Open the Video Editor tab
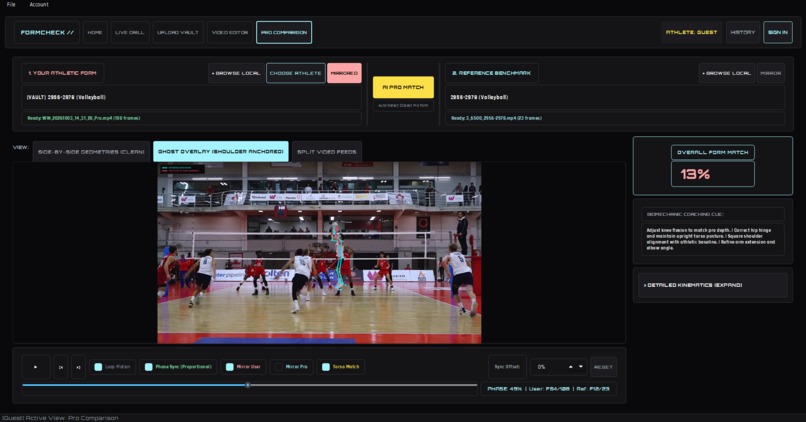 pos(230,32)
